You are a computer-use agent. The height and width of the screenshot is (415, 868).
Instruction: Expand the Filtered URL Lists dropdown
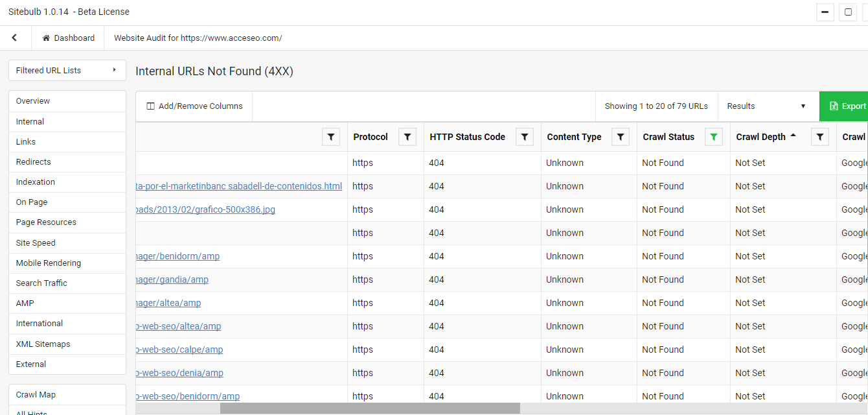[67, 71]
